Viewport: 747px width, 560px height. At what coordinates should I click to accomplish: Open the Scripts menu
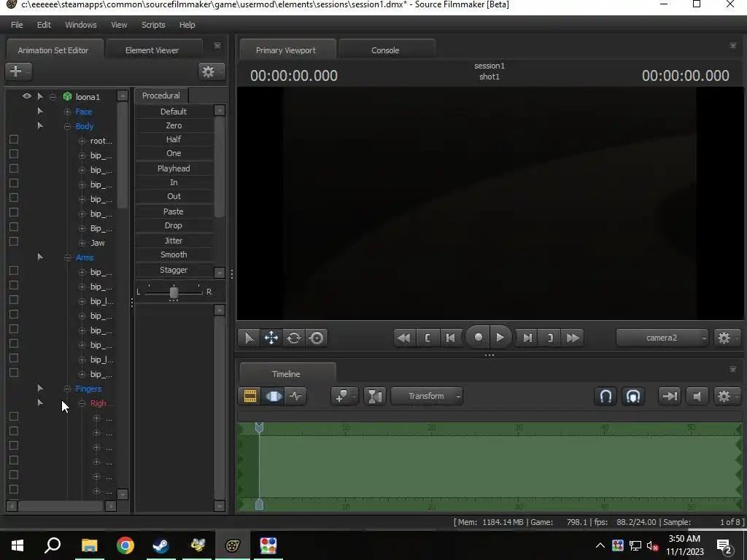[x=153, y=25]
